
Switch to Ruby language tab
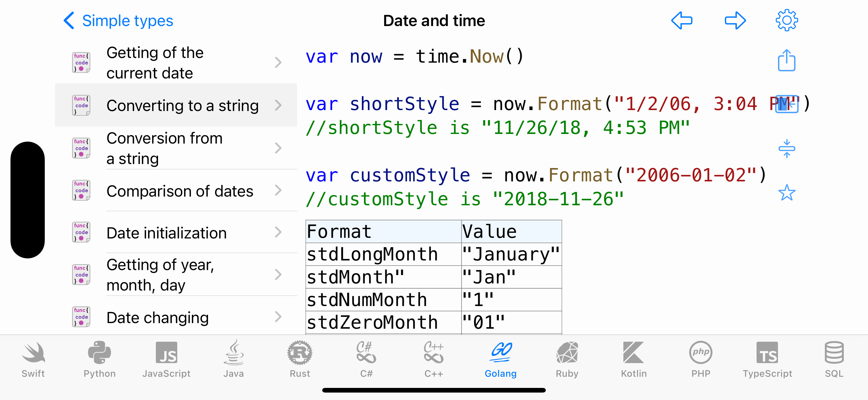(567, 359)
